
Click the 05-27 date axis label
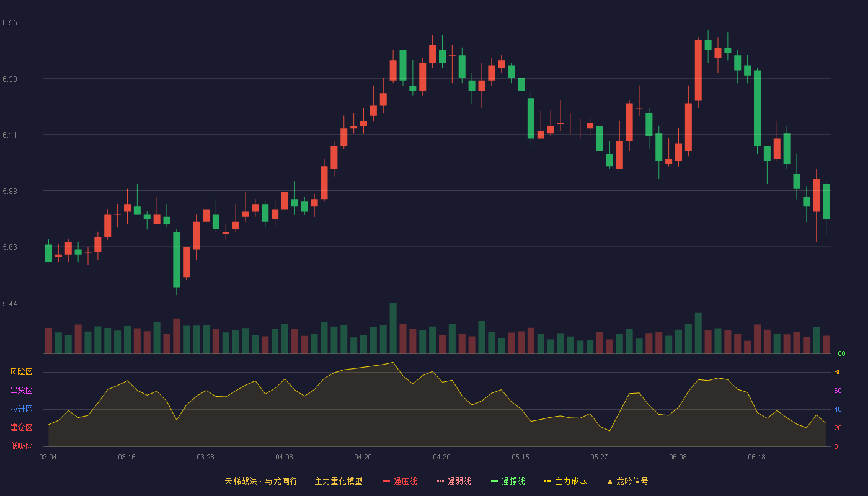click(599, 457)
